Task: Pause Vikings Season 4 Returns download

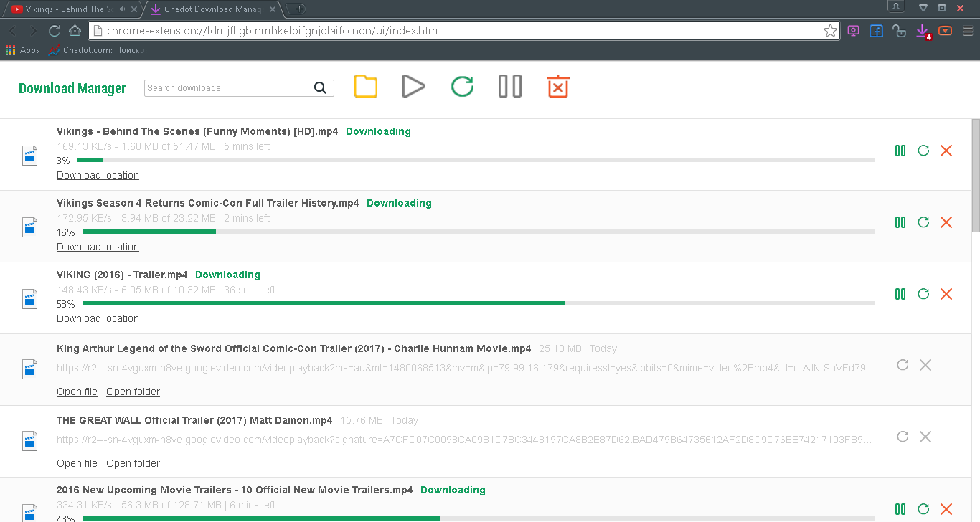Action: [900, 222]
